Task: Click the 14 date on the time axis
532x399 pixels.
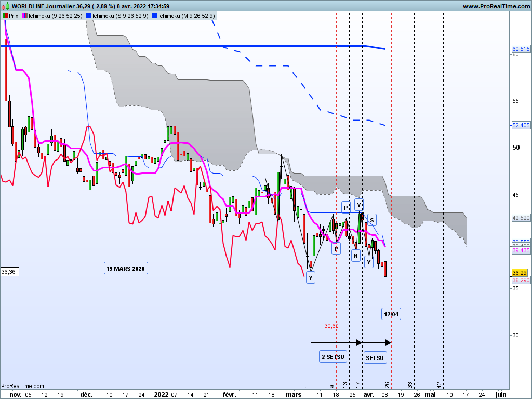Action: click(x=190, y=395)
